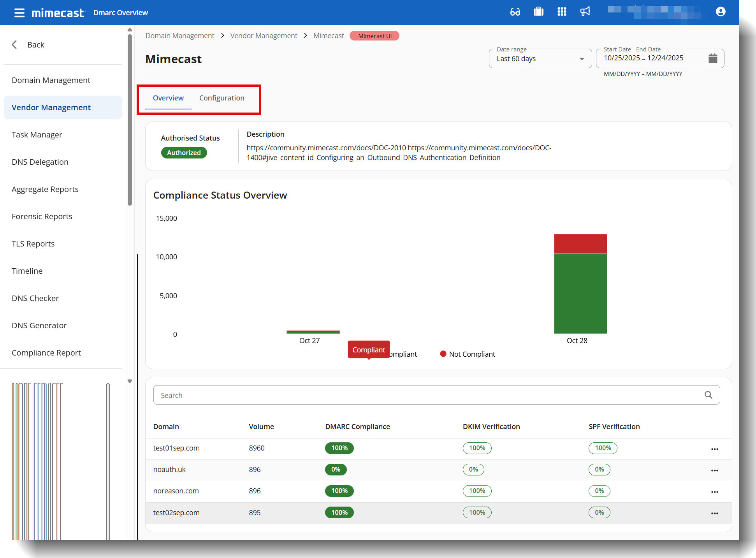
Task: Open more options for test01sep.com row
Action: pos(715,449)
